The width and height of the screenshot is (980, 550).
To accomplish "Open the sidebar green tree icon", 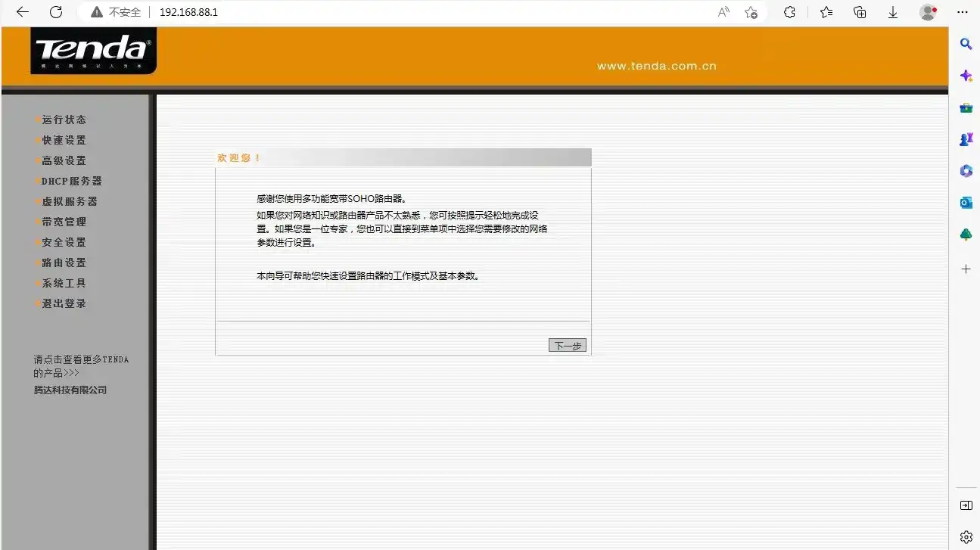I will 966,235.
